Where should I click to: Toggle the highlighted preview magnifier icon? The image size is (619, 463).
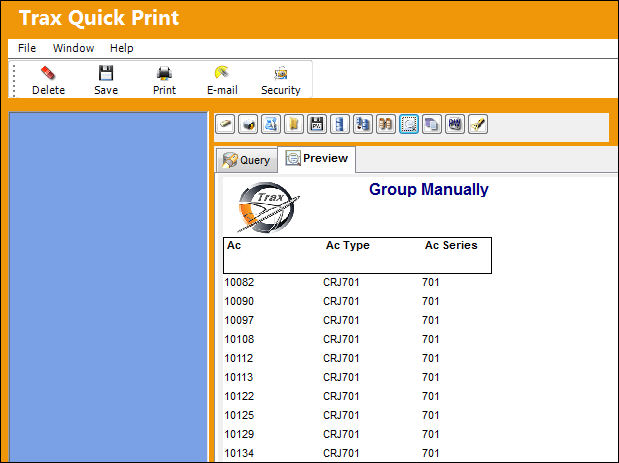click(409, 124)
